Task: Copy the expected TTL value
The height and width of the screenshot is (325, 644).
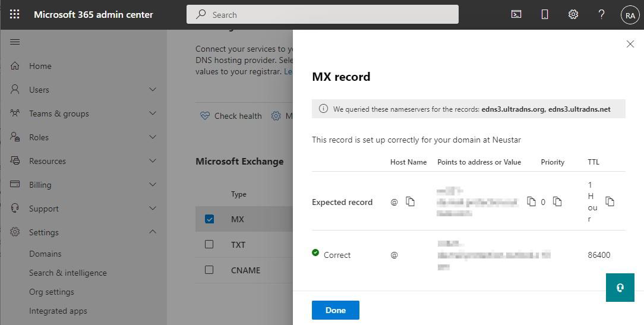Action: pos(610,202)
